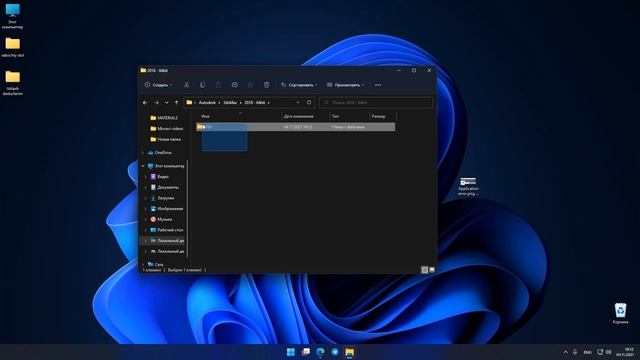Open Task View from the taskbar
The image size is (640, 360).
click(x=305, y=352)
